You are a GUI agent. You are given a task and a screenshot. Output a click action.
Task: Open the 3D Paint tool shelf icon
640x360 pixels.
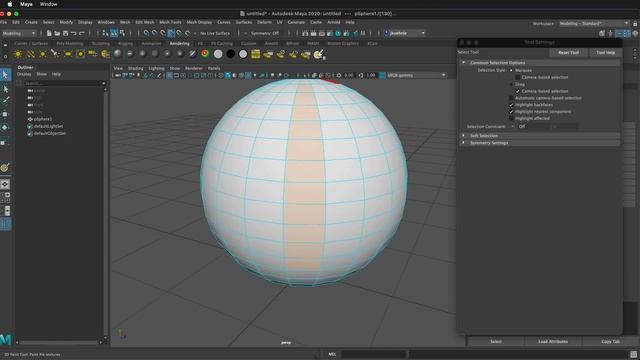click(x=319, y=54)
